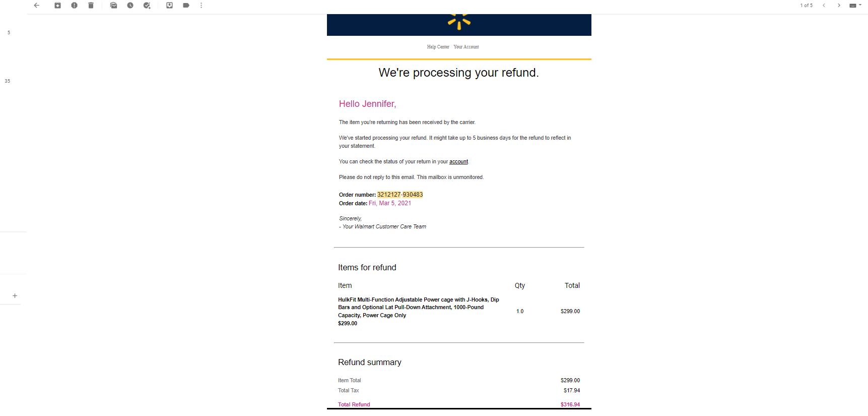The image size is (868, 416).
Task: Snooze this email with the clock icon
Action: (x=130, y=6)
